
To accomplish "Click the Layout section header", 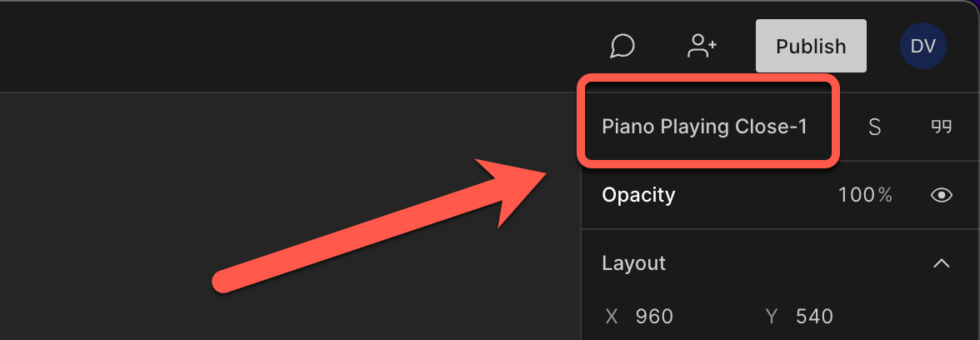I will (633, 263).
